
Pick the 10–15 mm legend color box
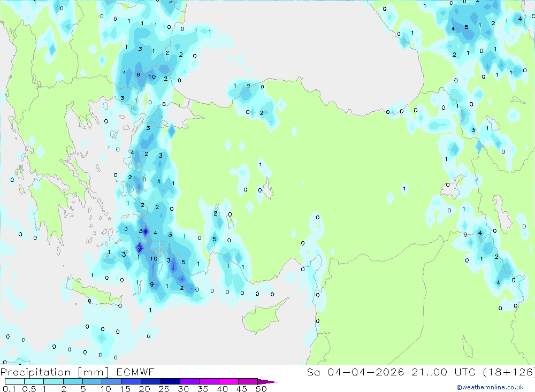tap(112, 381)
